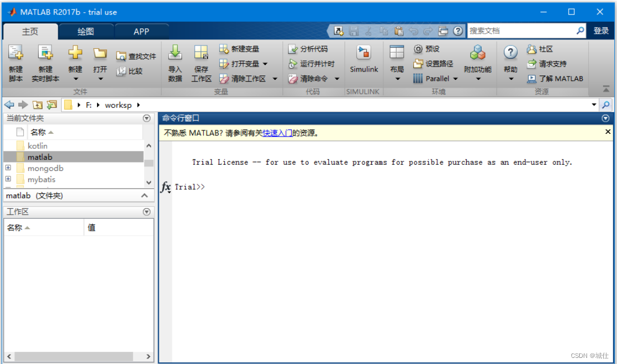Click the 打开 (Open) folder icon

point(100,53)
